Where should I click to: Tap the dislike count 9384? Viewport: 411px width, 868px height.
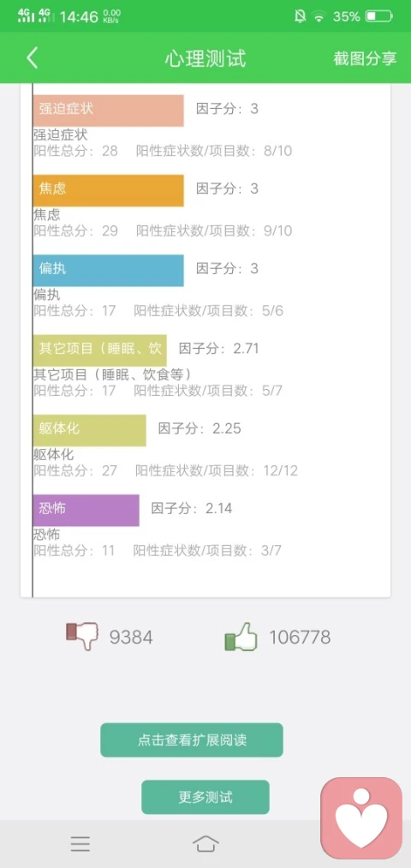coord(131,638)
